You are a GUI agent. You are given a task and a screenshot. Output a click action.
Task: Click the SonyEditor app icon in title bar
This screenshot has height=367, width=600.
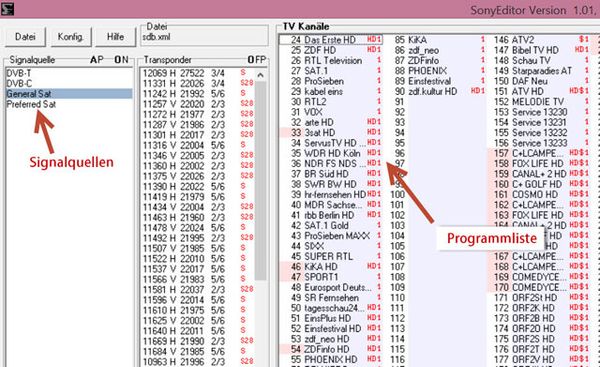7,8
